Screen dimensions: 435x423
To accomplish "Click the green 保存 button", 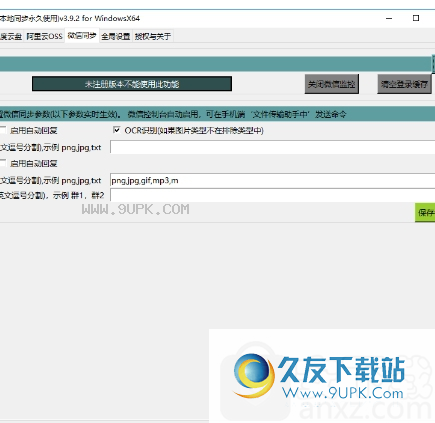I will pos(425,212).
